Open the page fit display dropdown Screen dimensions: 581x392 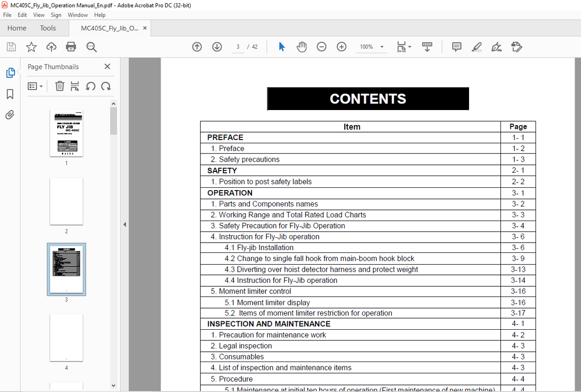[404, 47]
